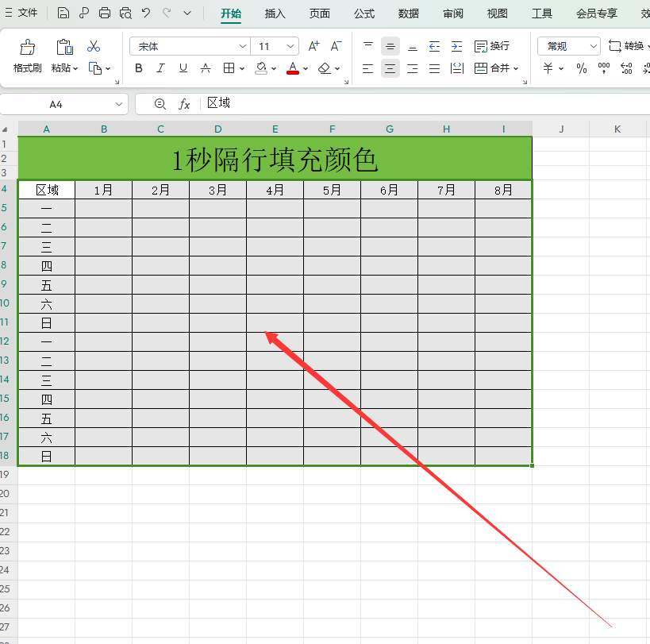
Task: Open the 文件 File menu
Action: 21,13
